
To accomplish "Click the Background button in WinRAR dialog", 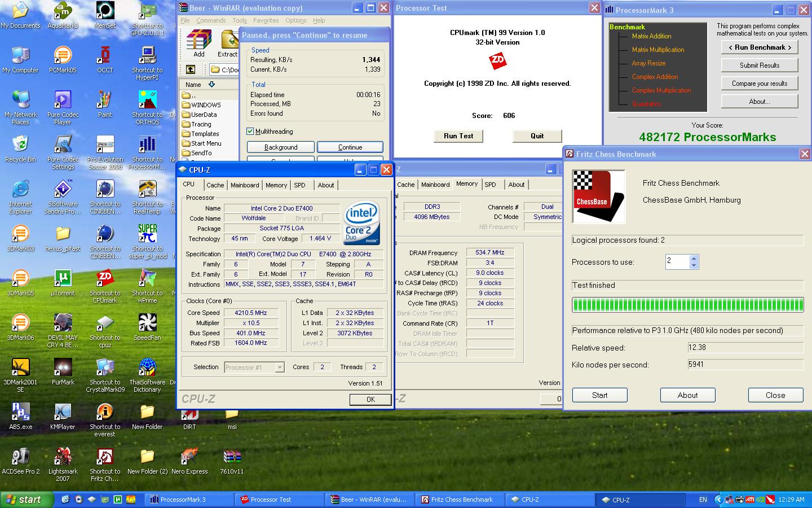I will [x=281, y=147].
